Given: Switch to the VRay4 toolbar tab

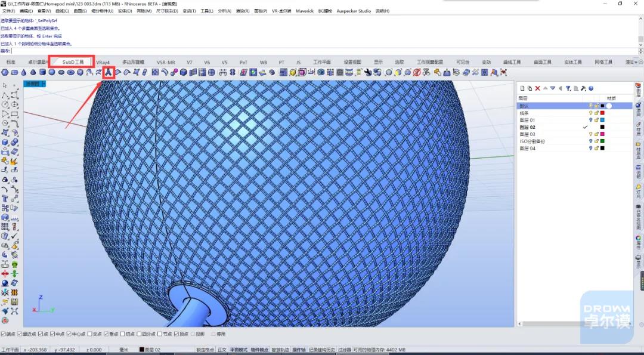Looking at the screenshot, I should (x=103, y=63).
